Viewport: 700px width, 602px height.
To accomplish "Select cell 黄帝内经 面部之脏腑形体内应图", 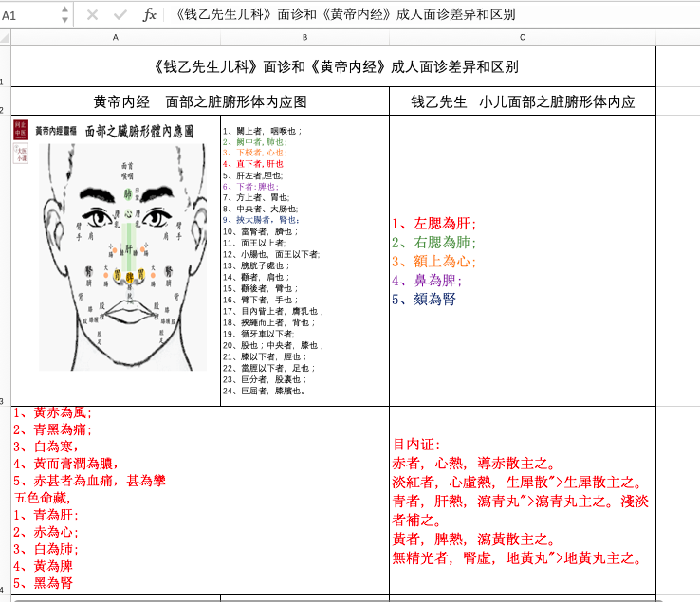I will click(x=200, y=101).
